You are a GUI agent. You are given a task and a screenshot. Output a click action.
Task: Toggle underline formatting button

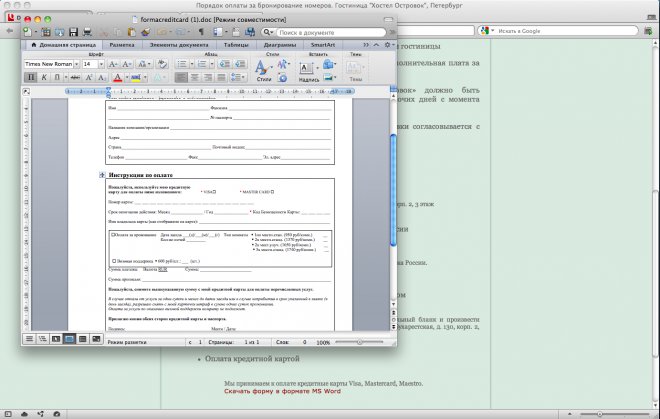(x=57, y=77)
